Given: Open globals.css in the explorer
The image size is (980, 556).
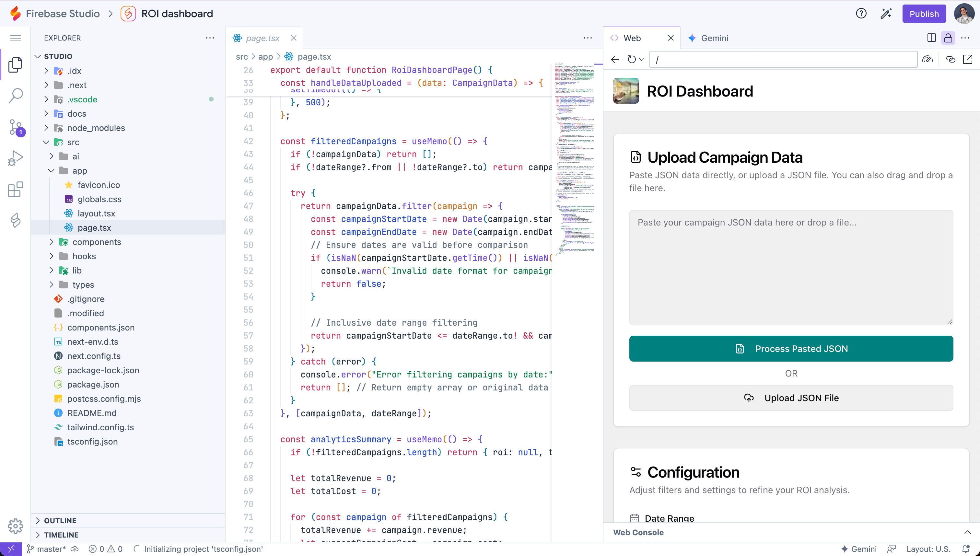Looking at the screenshot, I should [x=99, y=199].
